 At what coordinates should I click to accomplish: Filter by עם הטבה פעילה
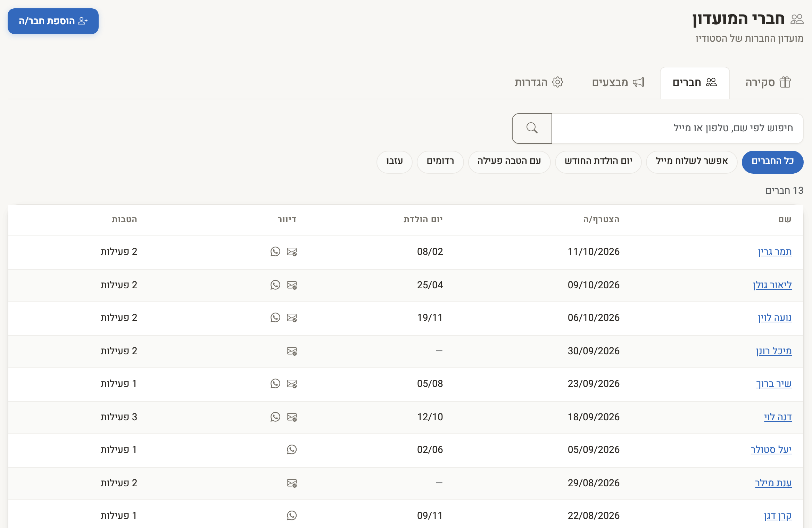pos(509,162)
